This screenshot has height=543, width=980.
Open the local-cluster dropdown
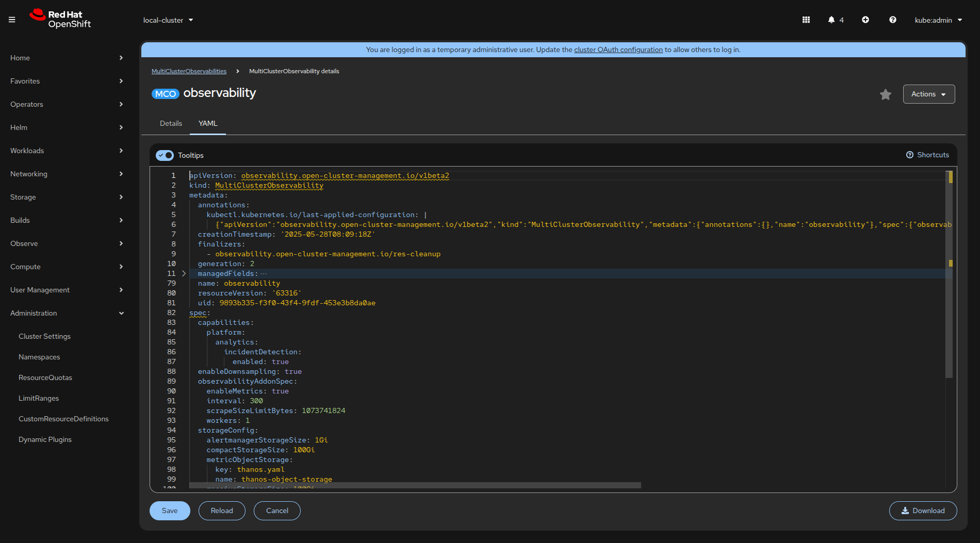coord(168,20)
